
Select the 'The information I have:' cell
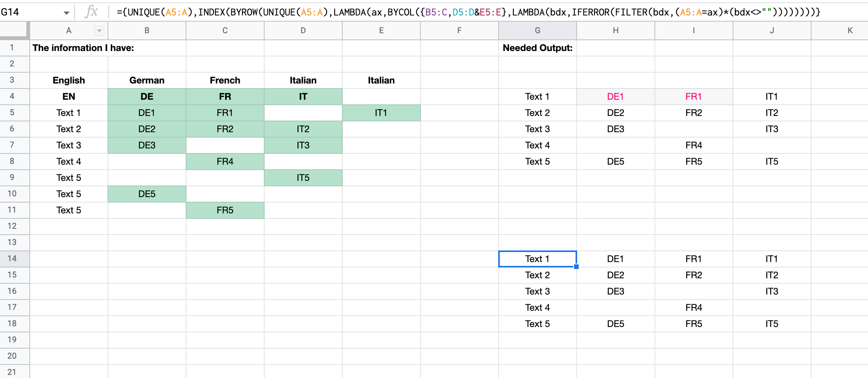click(69, 48)
